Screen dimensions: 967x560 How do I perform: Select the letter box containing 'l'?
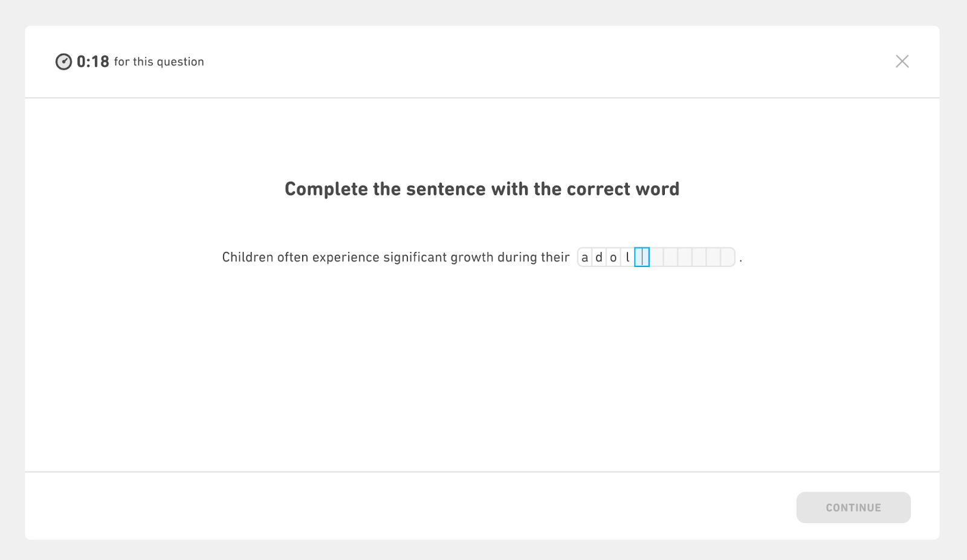(x=628, y=257)
